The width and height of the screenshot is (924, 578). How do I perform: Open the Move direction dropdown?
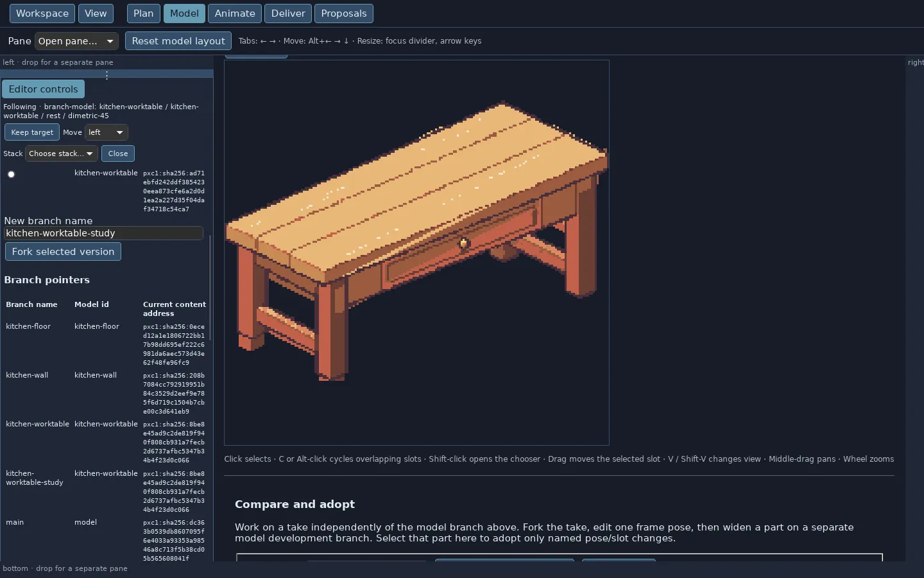coord(107,132)
